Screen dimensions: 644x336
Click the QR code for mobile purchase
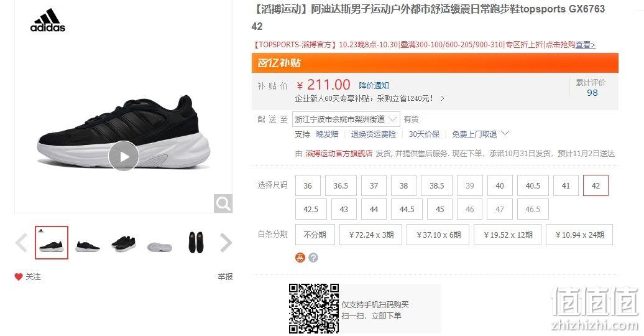pyautogui.click(x=314, y=309)
